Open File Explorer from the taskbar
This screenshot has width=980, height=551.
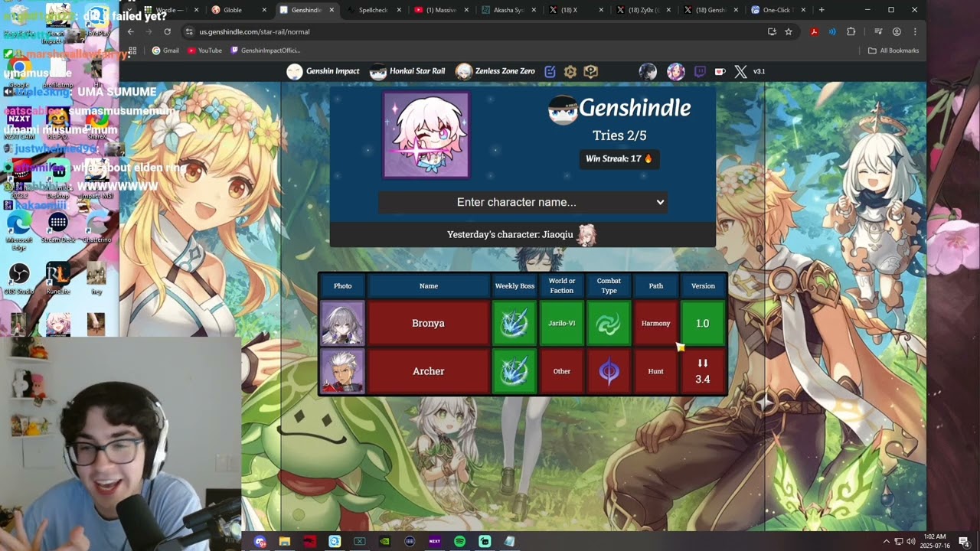(285, 541)
